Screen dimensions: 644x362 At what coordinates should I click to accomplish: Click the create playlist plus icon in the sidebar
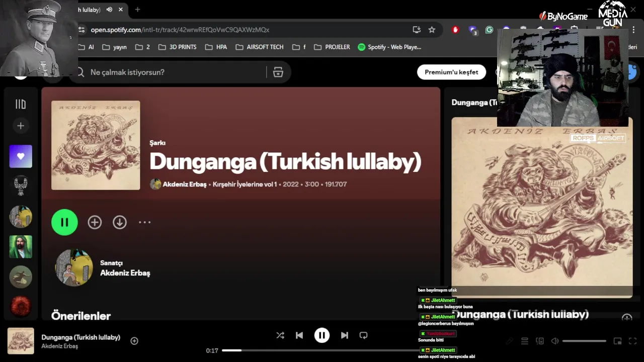(x=21, y=126)
